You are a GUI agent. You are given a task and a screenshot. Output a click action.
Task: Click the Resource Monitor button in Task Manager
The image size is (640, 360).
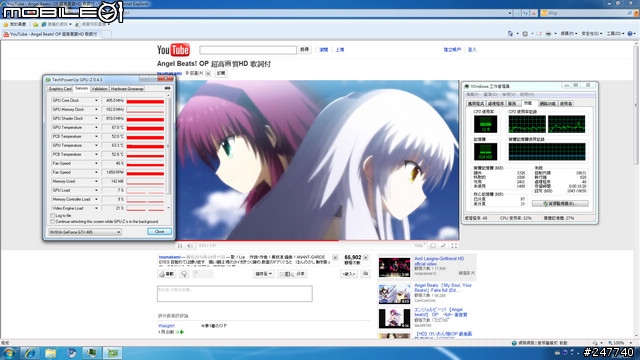tap(560, 203)
